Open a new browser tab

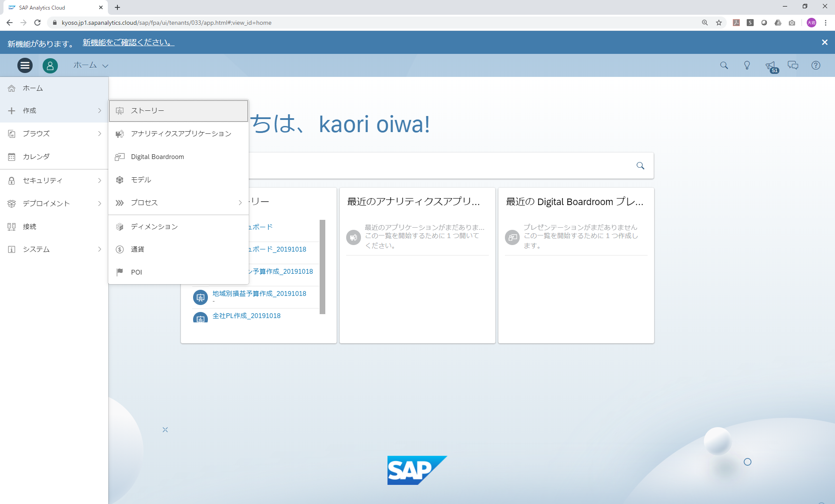point(117,7)
